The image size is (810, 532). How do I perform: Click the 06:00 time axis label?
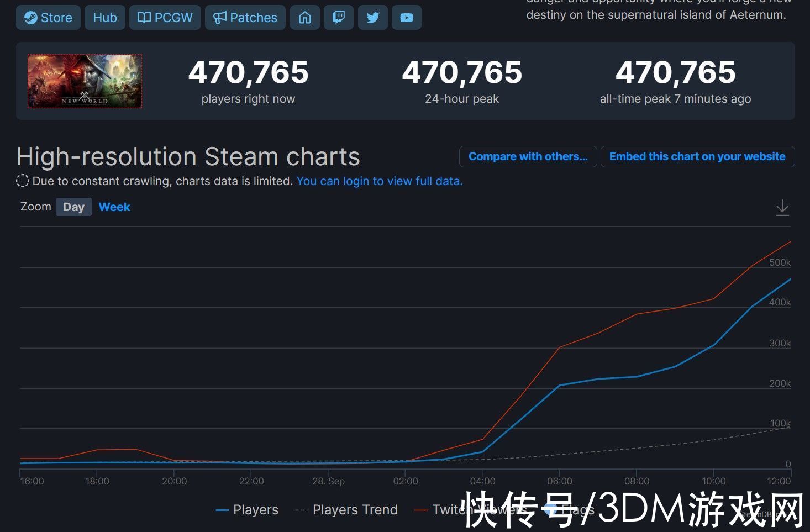point(559,481)
